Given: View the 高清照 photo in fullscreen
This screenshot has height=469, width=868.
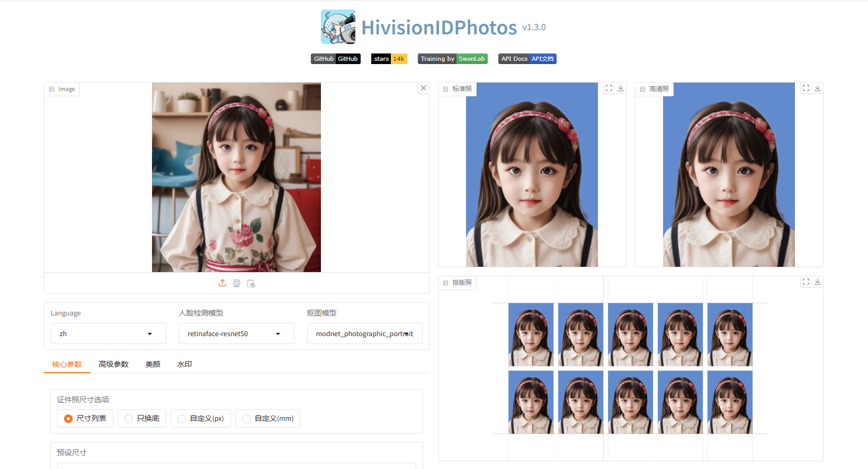Looking at the screenshot, I should (806, 88).
